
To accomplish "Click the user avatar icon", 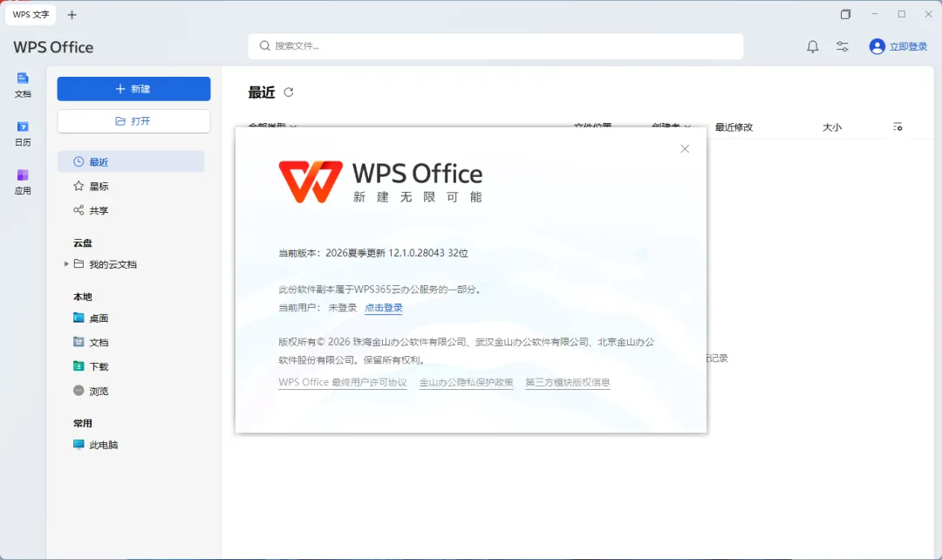I will (877, 46).
